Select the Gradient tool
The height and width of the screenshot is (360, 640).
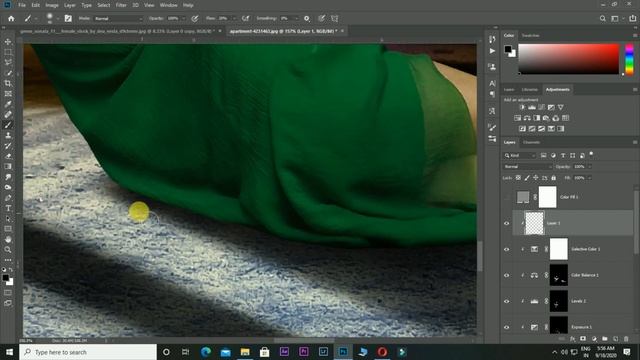click(8, 167)
